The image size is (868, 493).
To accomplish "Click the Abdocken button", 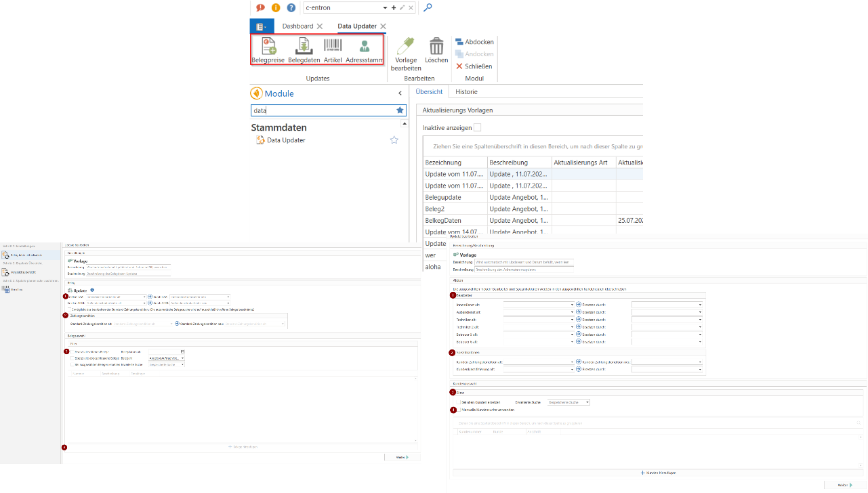I will pos(474,42).
